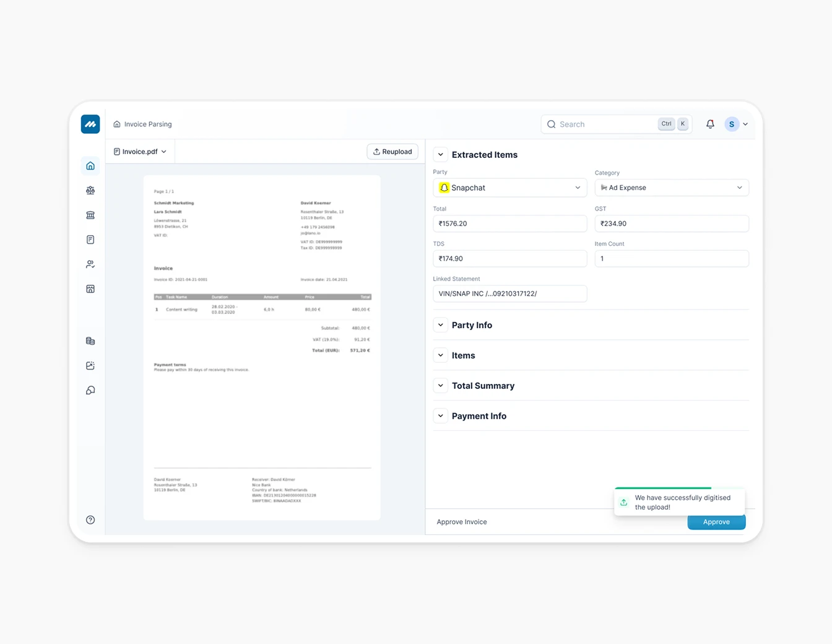Click the help question mark icon
832x644 pixels.
(90, 520)
